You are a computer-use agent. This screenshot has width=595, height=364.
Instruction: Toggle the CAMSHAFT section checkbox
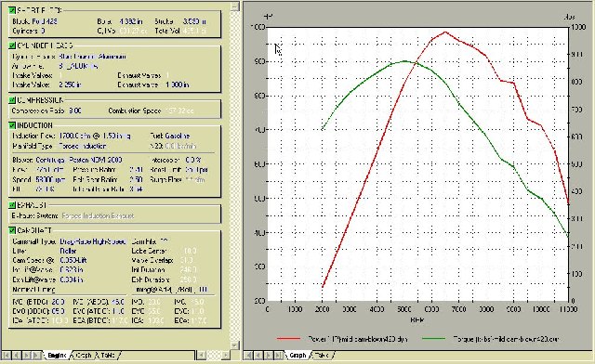tap(12, 230)
